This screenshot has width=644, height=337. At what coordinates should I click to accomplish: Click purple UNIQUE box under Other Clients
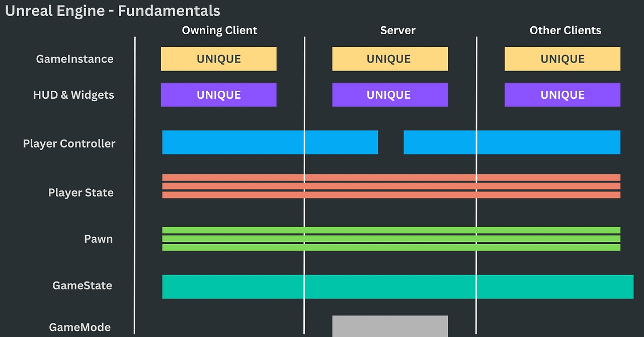pyautogui.click(x=562, y=95)
